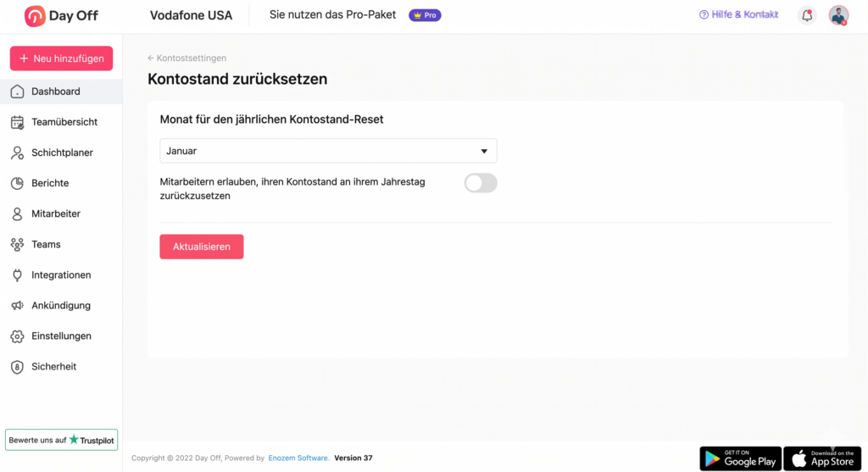Enable the anniversary balance reset toggle

pos(480,183)
